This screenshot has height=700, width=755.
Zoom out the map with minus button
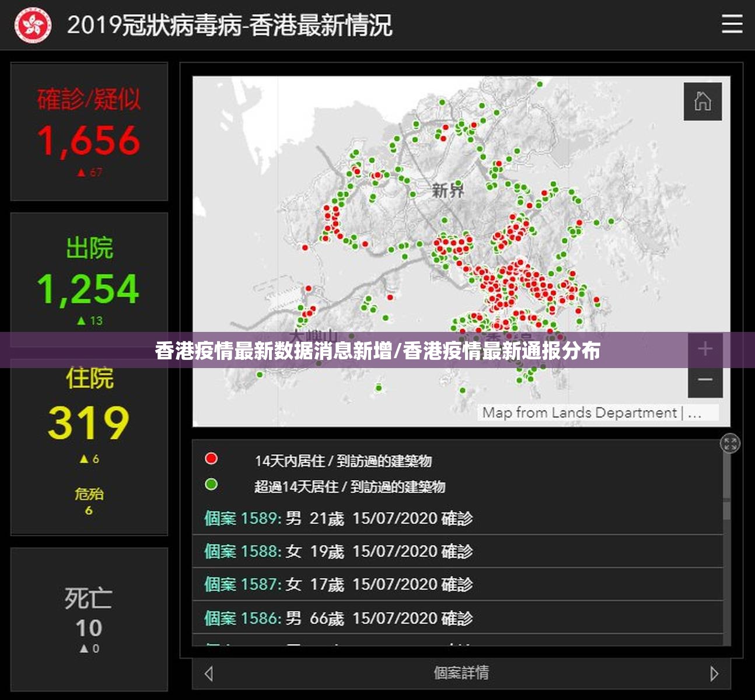tap(705, 380)
